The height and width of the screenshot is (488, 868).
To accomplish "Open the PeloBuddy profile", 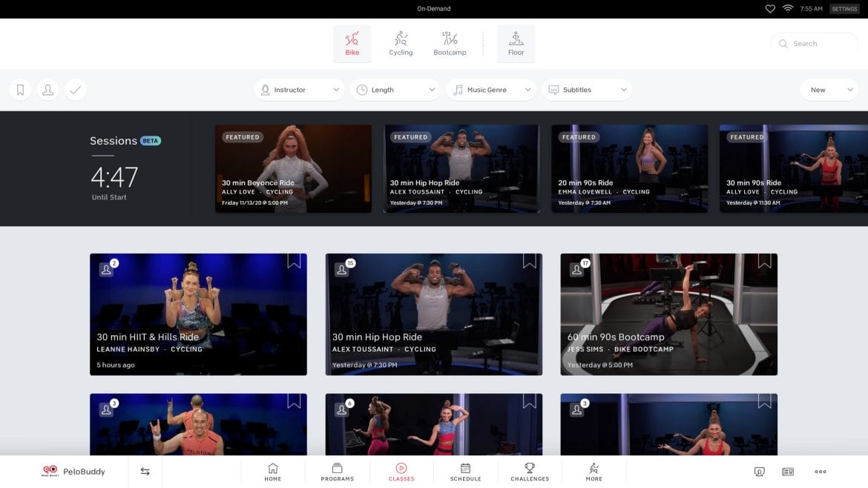I will point(73,472).
